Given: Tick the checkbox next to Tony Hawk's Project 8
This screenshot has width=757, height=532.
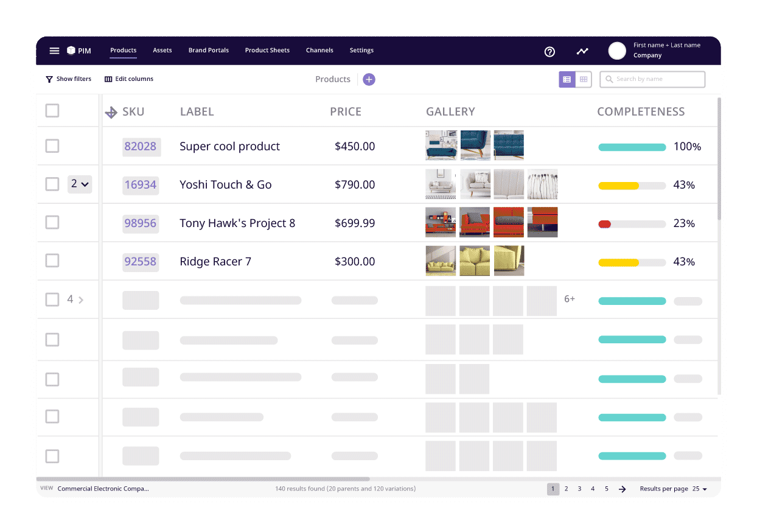Looking at the screenshot, I should pyautogui.click(x=52, y=222).
